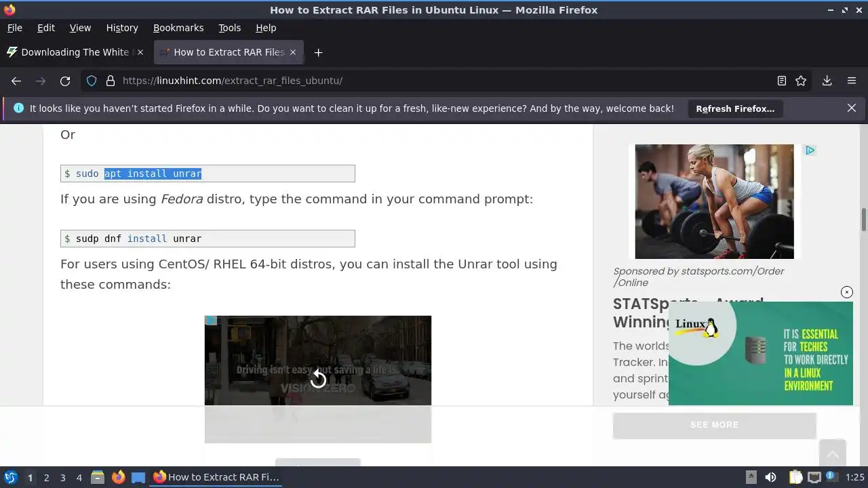868x488 pixels.
Task: Open the File menu
Action: tap(14, 28)
